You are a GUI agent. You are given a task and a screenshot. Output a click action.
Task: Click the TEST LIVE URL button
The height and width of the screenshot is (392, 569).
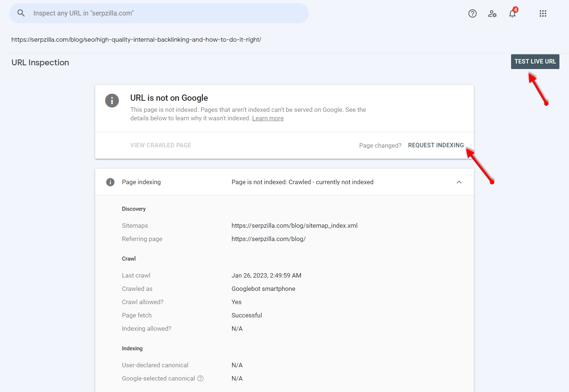[x=535, y=62]
